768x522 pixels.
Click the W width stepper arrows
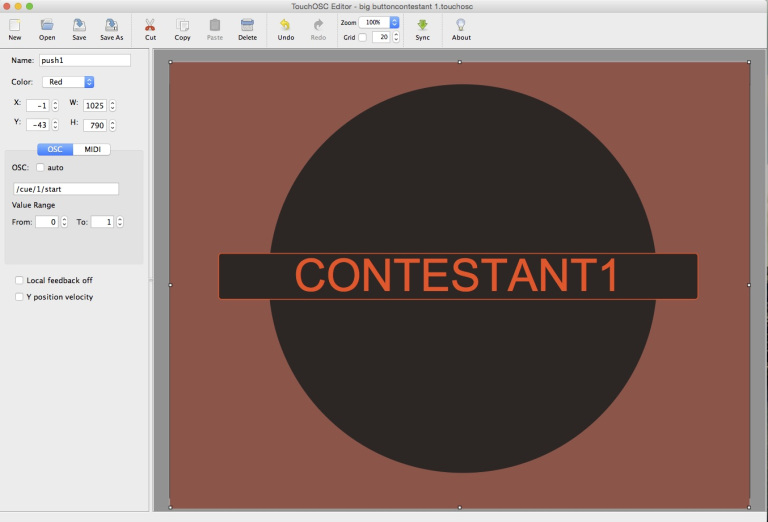pos(113,105)
